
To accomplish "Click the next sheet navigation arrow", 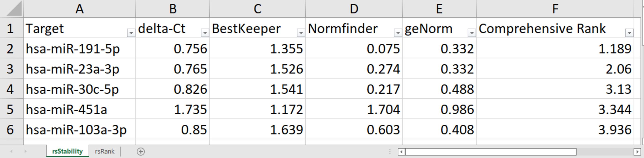I will pos(25,151).
